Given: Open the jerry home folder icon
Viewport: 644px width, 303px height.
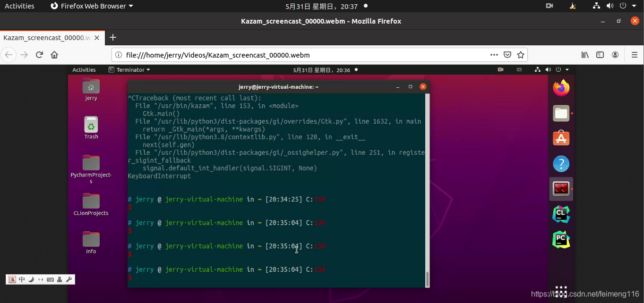Looking at the screenshot, I should (91, 90).
